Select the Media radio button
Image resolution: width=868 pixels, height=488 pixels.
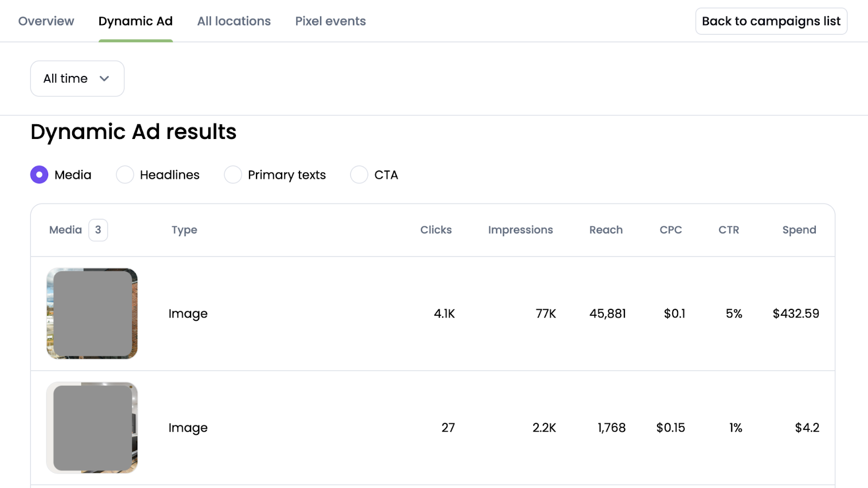tap(39, 175)
